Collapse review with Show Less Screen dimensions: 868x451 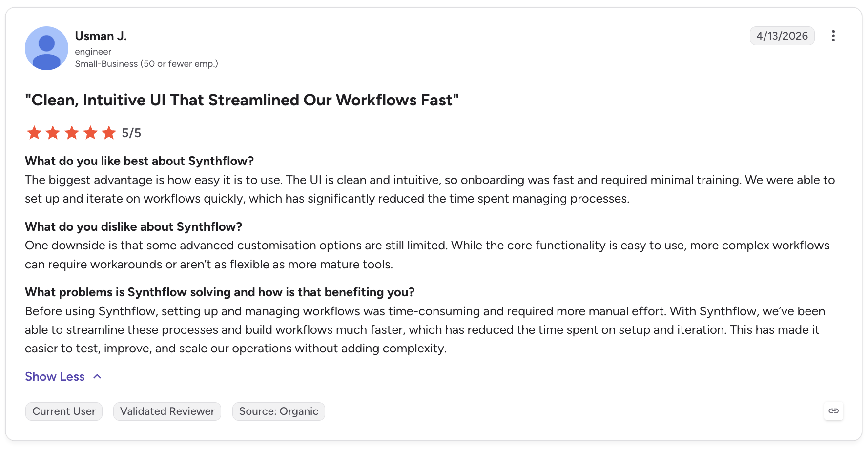[x=55, y=377]
